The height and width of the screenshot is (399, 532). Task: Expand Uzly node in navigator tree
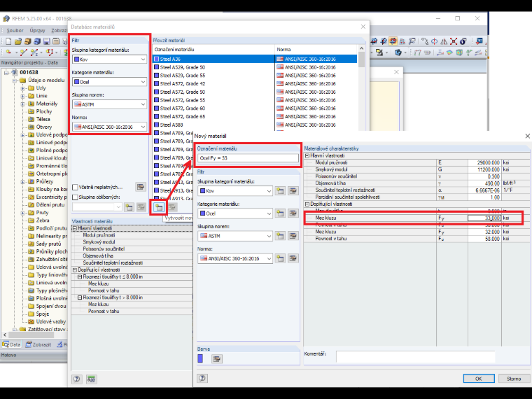(x=22, y=88)
